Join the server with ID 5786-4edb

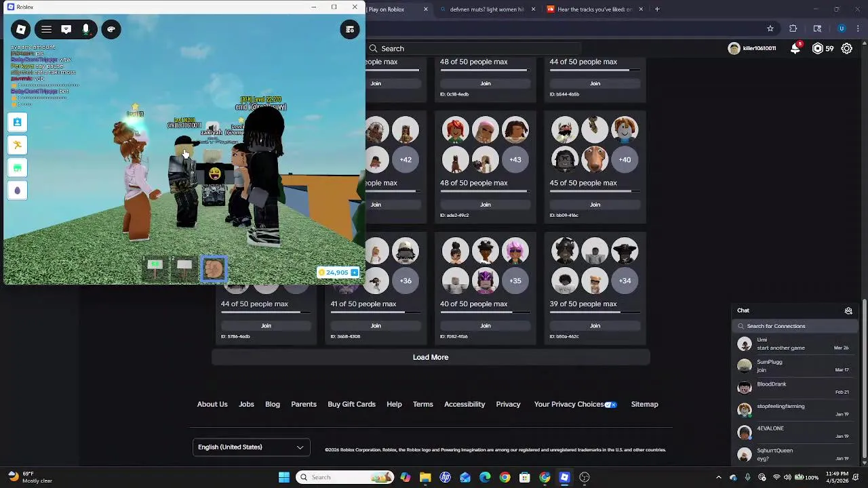pos(266,326)
